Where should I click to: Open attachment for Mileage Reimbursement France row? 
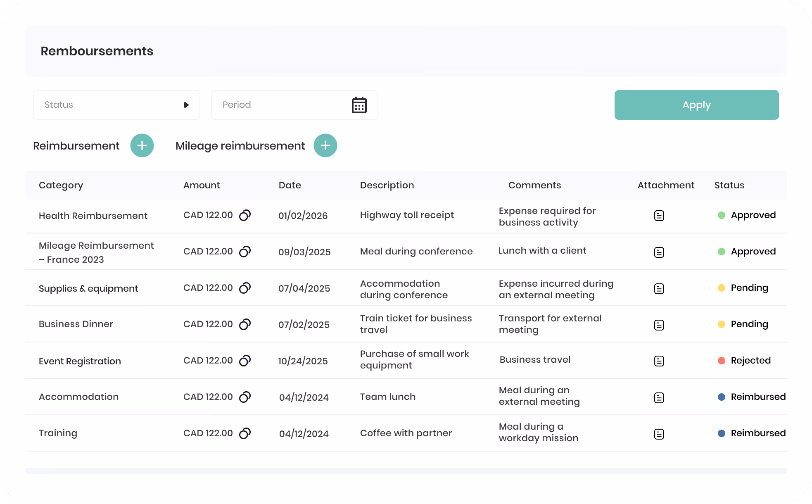(x=659, y=252)
